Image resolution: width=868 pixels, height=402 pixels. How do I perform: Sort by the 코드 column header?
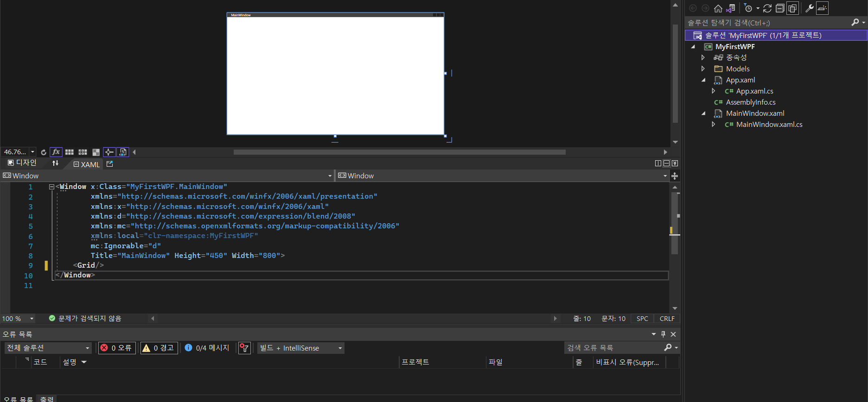pyautogui.click(x=40, y=362)
